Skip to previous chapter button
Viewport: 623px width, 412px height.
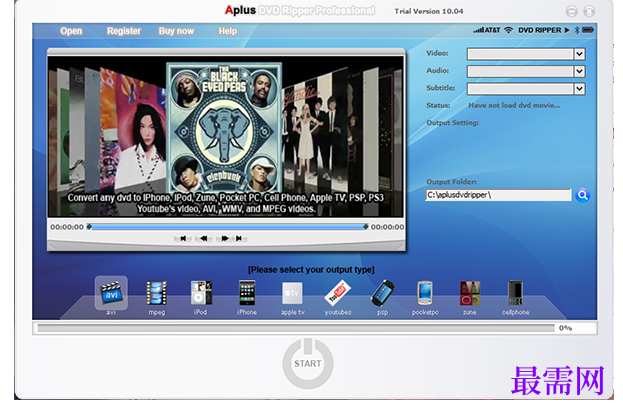183,238
